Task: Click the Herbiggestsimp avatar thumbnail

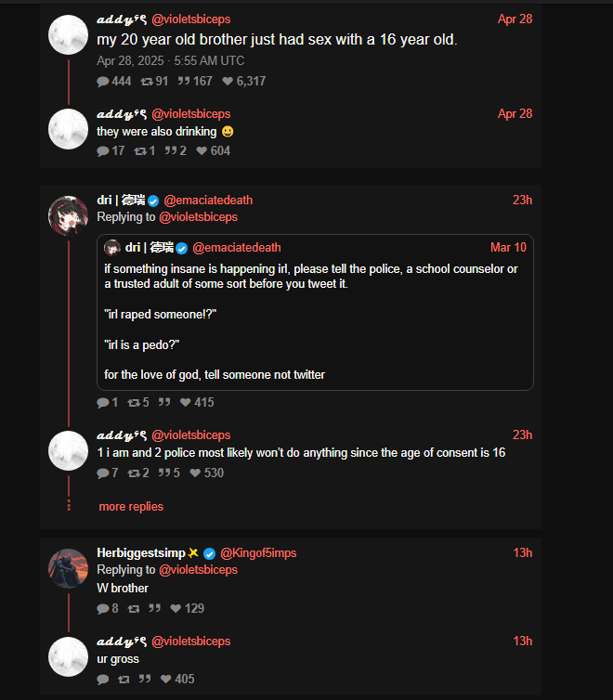Action: (x=68, y=568)
